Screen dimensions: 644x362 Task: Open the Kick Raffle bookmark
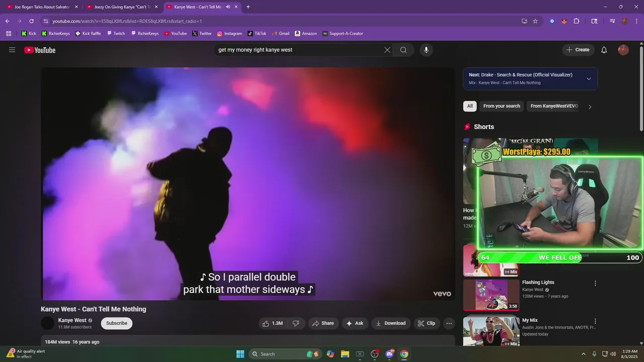click(88, 34)
